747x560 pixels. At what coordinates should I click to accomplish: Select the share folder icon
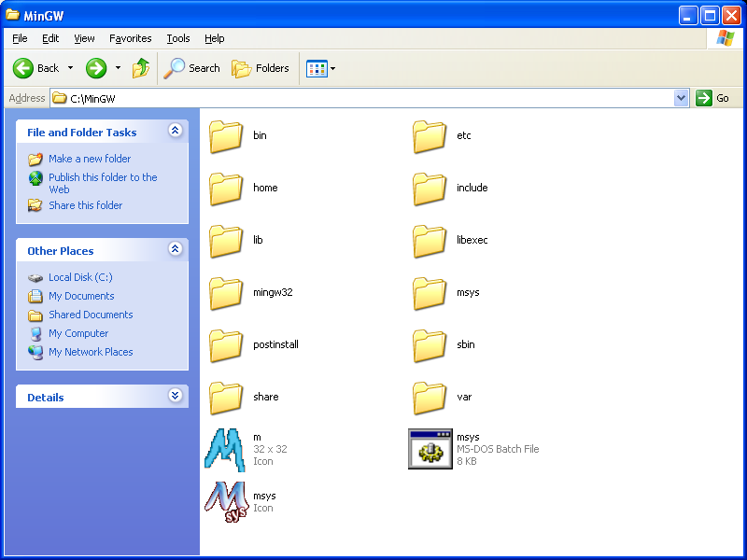coord(226,399)
